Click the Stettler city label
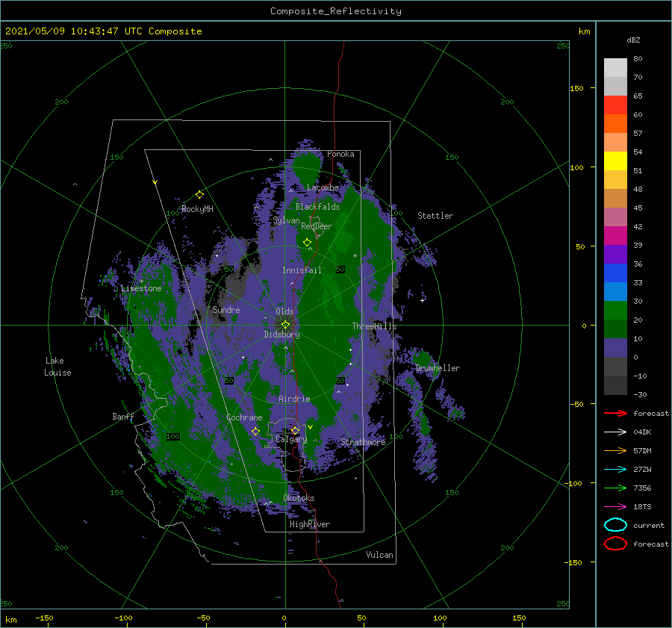Screen dimensions: 672x628 coord(435,216)
